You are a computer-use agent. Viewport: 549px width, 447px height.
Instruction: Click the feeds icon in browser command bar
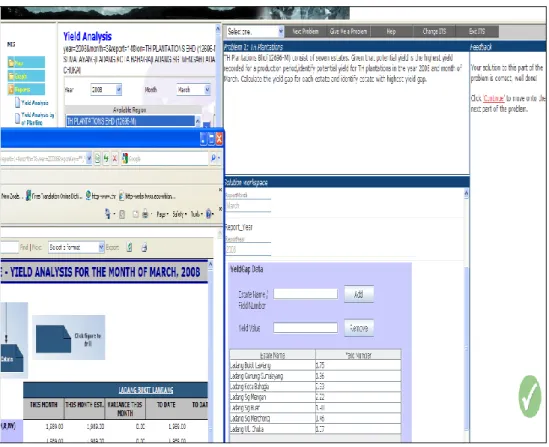(x=122, y=214)
